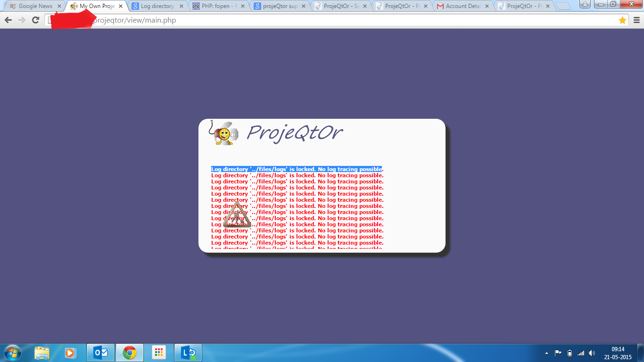Check the battery icon in the system tray

click(570, 353)
